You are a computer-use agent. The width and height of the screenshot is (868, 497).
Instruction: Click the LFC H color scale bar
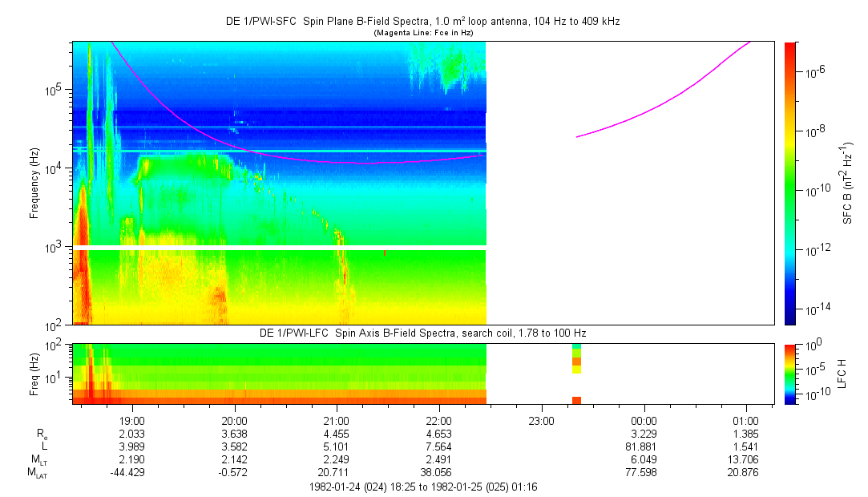click(790, 374)
